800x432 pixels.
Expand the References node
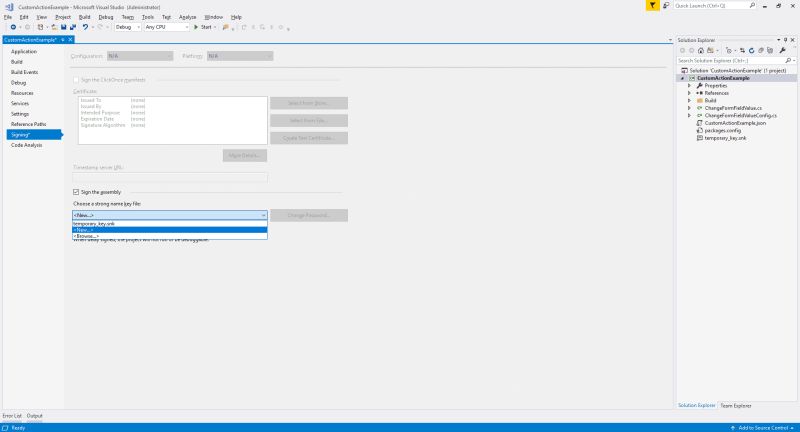[x=689, y=93]
